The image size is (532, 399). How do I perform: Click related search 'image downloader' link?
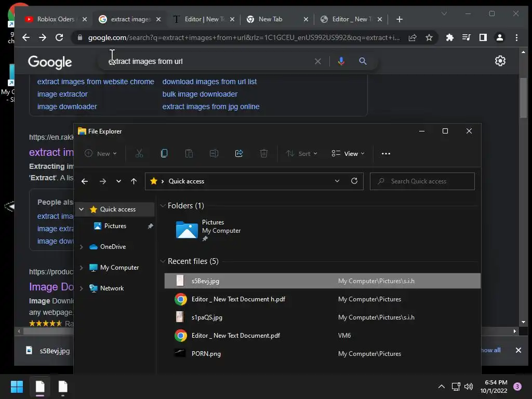click(x=67, y=107)
